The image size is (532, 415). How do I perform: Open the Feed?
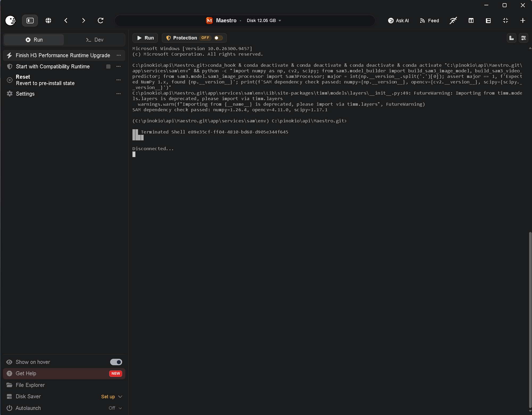pyautogui.click(x=429, y=20)
